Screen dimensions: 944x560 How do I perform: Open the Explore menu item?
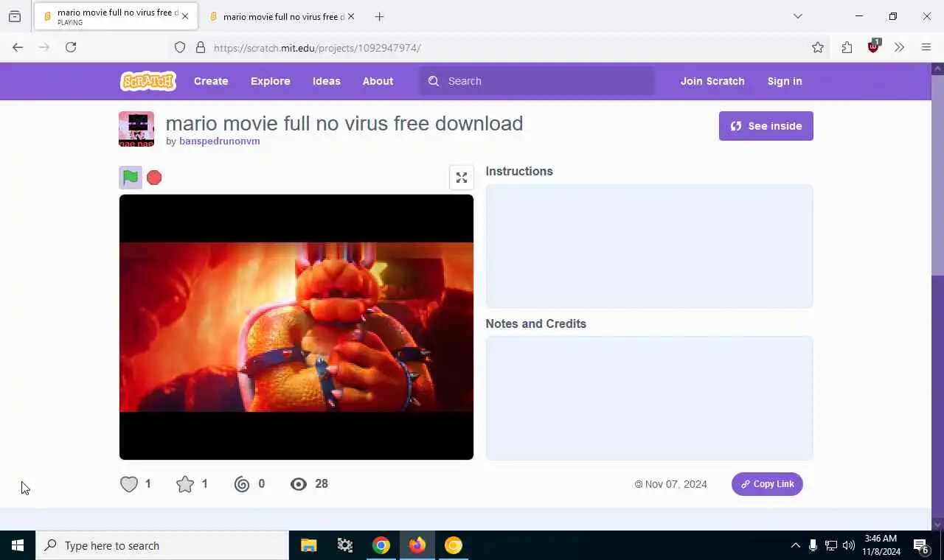click(271, 81)
